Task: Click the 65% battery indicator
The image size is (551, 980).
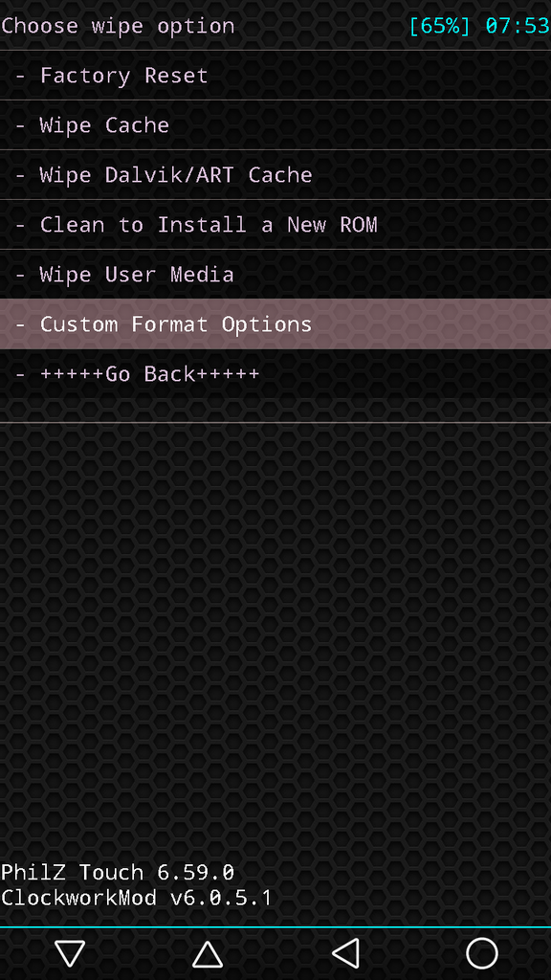Action: [x=440, y=26]
